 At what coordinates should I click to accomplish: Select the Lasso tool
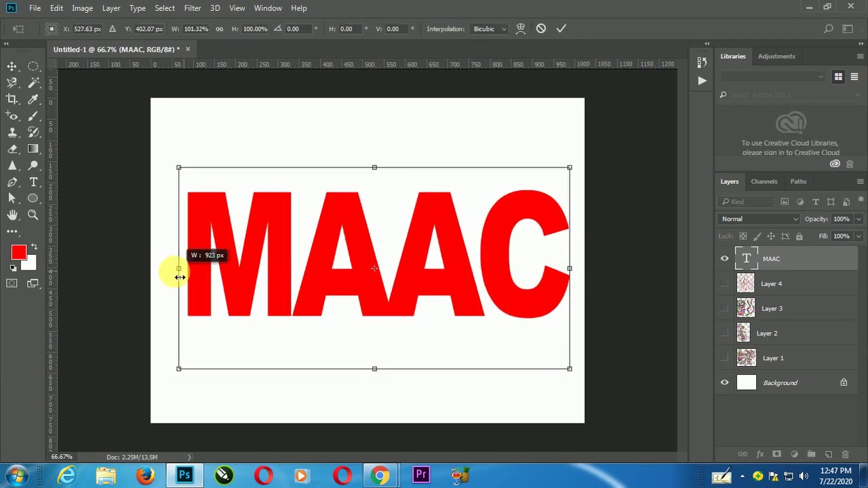coord(12,83)
